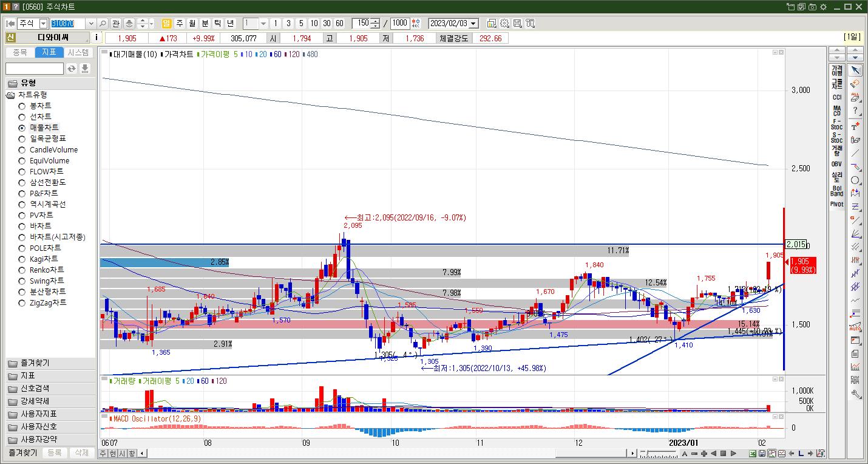
Task: Select the straight trend line tool
Action: tap(855, 153)
